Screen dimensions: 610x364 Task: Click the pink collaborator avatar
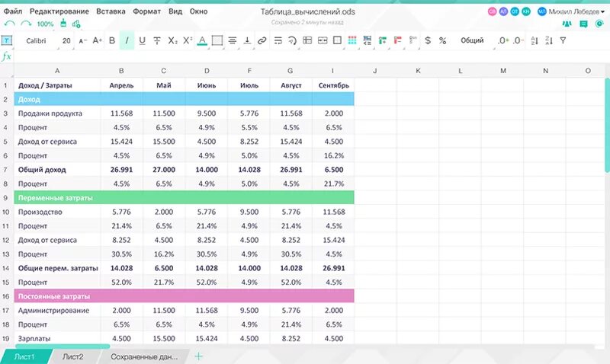pyautogui.click(x=492, y=11)
